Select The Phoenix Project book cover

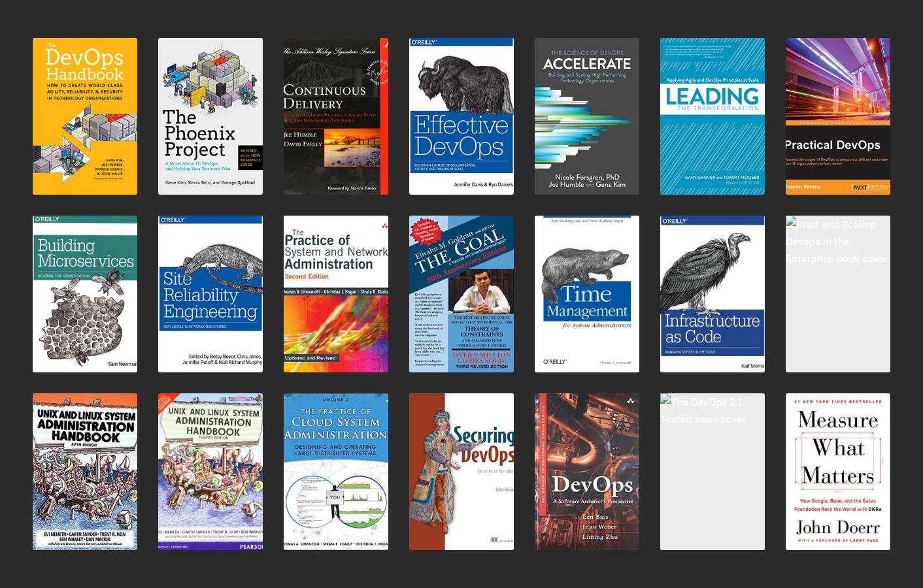tap(210, 116)
